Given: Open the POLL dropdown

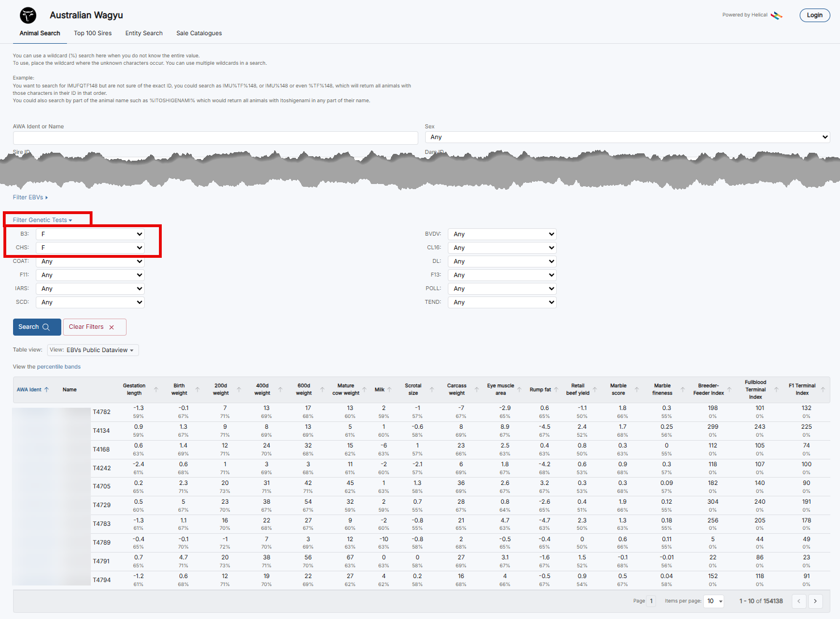Looking at the screenshot, I should (502, 288).
